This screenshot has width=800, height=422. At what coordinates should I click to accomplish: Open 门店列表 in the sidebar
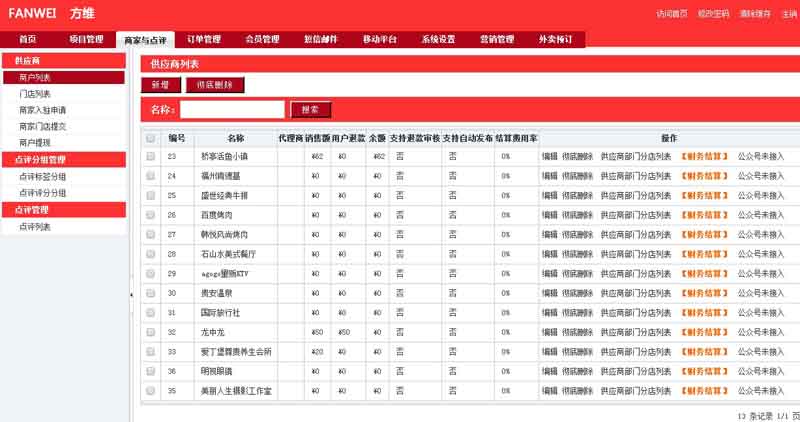pos(35,93)
